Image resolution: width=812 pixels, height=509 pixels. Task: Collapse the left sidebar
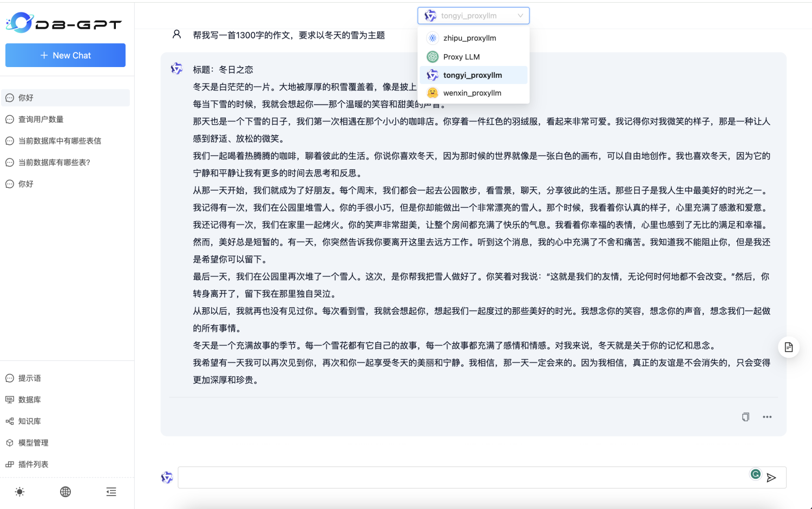(x=111, y=492)
